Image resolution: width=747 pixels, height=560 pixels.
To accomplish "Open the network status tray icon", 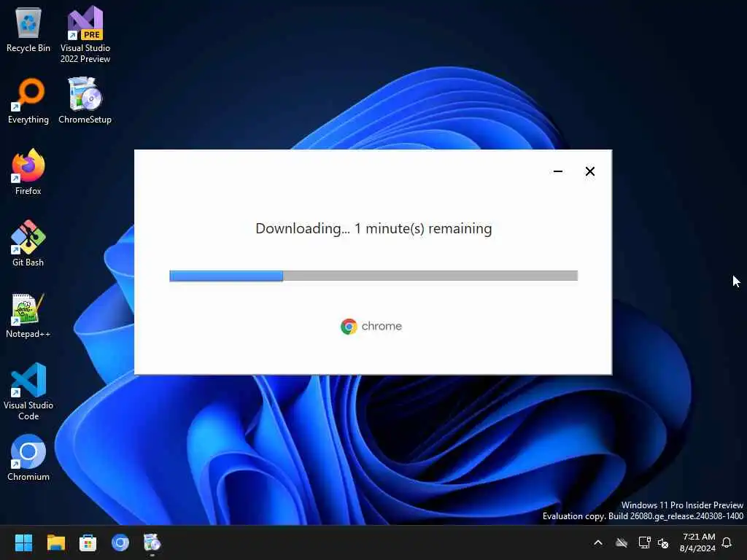I will point(644,542).
